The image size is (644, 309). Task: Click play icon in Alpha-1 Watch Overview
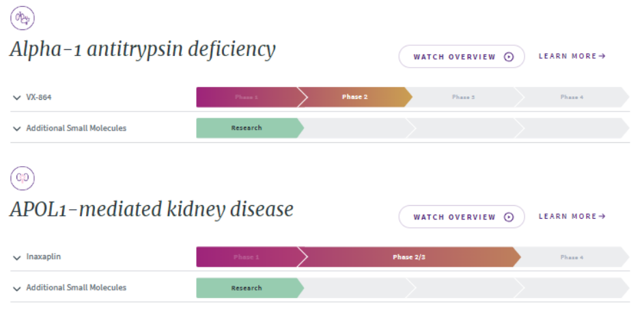pyautogui.click(x=509, y=57)
